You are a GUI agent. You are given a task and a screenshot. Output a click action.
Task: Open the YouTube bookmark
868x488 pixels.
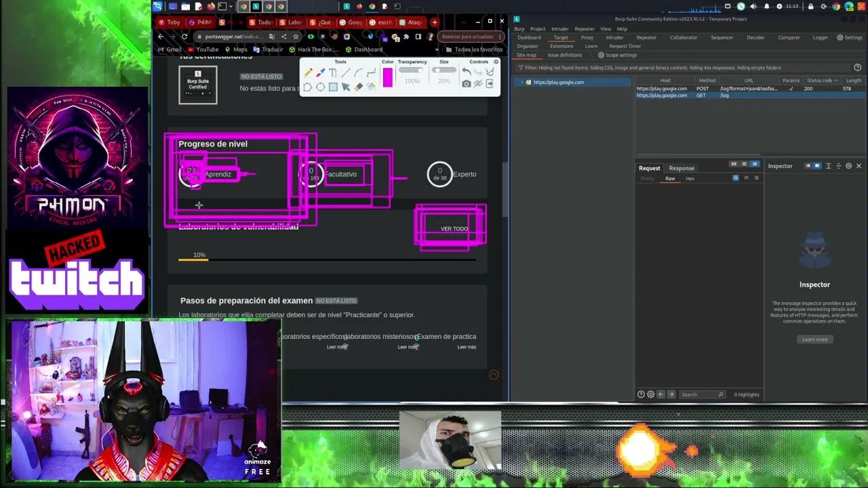pos(203,49)
